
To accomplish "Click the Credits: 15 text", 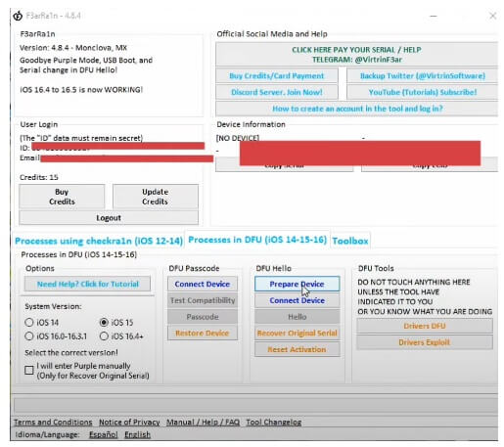I will [x=39, y=177].
